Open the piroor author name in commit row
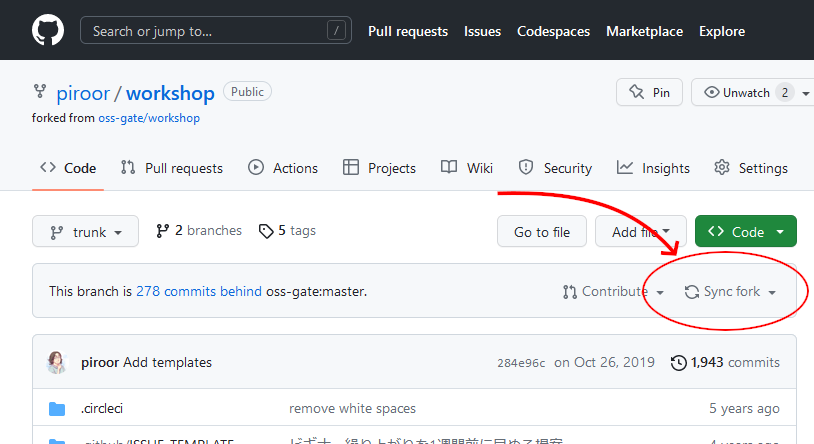 click(100, 362)
